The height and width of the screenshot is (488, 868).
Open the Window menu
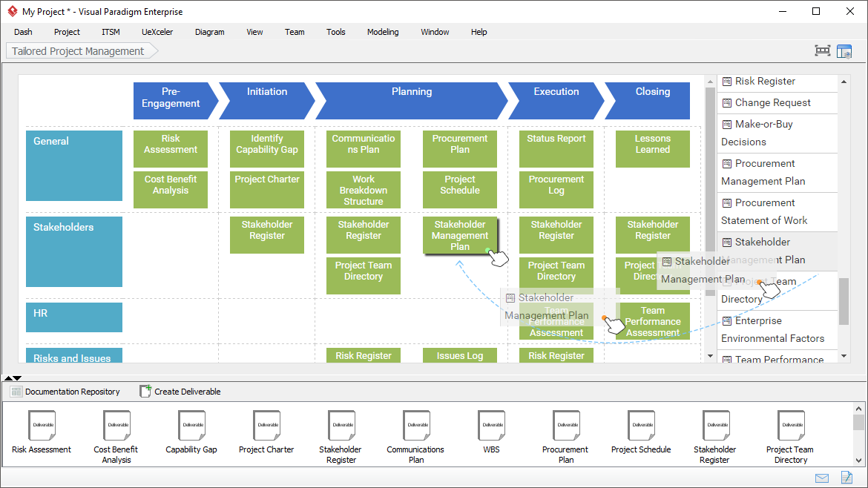435,32
